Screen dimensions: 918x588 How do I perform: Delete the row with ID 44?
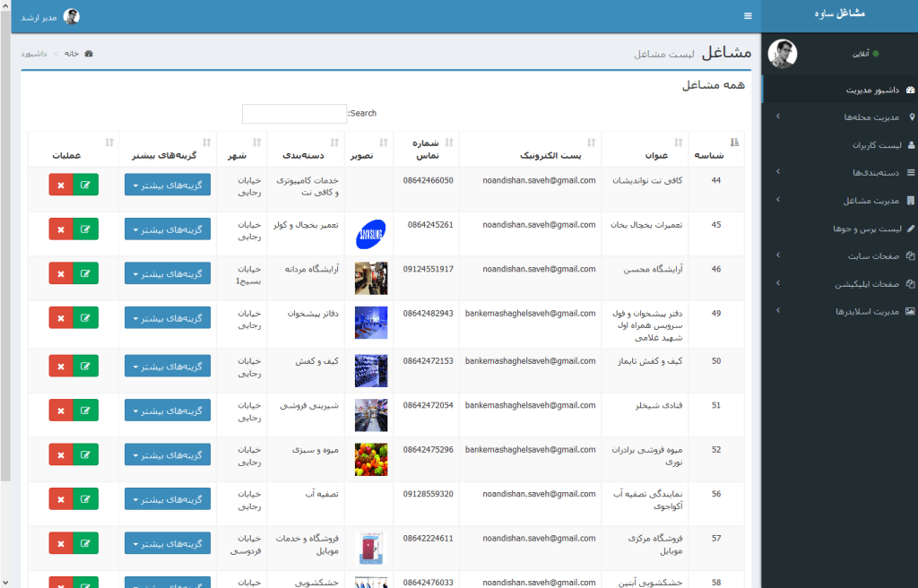click(61, 185)
